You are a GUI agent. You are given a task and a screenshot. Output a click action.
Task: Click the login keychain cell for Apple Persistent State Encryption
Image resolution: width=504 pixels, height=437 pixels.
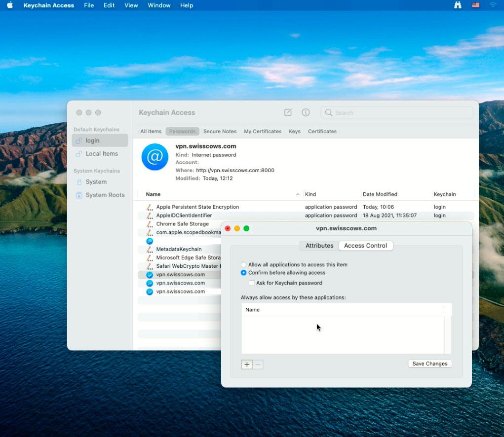point(439,207)
